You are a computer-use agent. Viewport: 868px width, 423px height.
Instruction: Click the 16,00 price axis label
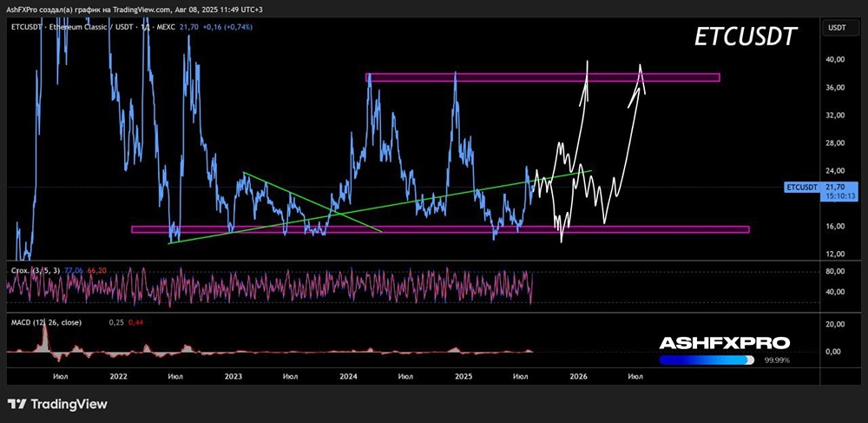[835, 226]
